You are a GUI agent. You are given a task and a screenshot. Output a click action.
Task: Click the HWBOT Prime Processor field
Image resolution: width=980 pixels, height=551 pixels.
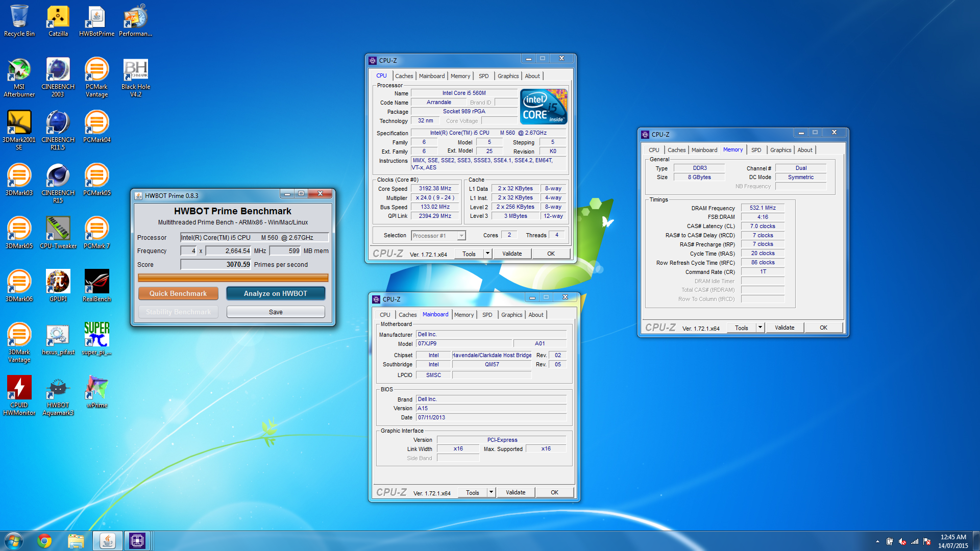[254, 237]
